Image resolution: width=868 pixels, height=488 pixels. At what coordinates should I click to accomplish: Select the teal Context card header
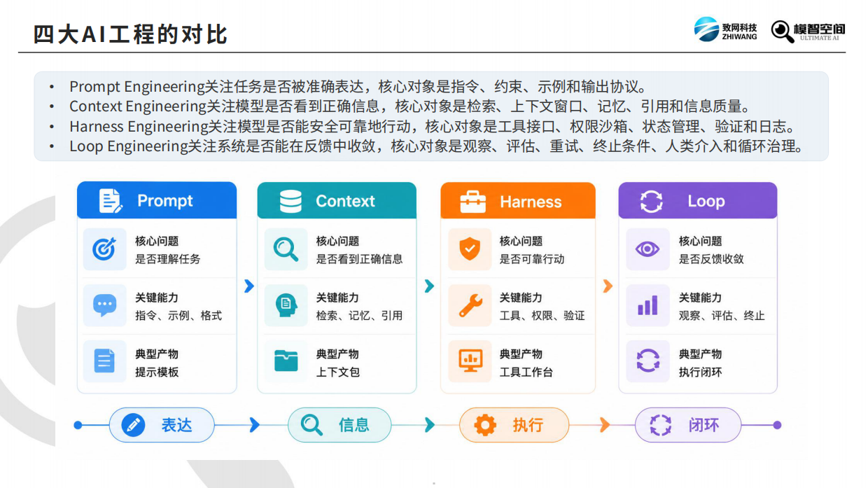click(x=337, y=201)
